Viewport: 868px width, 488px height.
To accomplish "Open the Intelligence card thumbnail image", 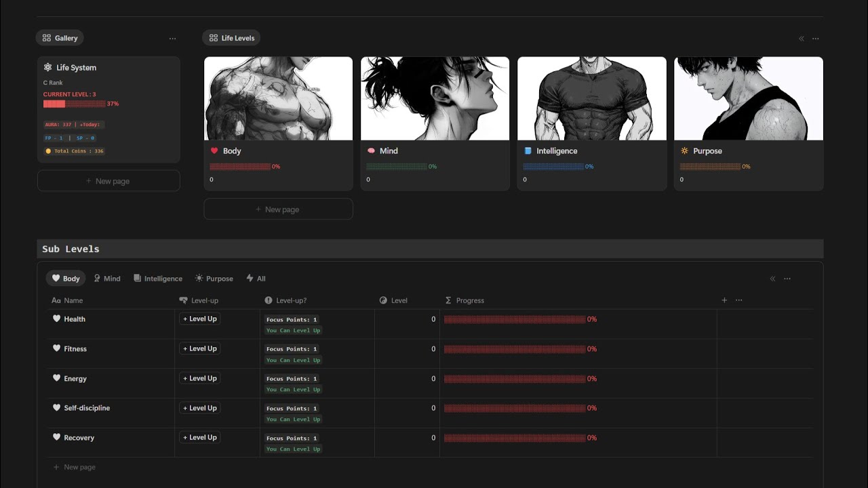I will (x=592, y=98).
